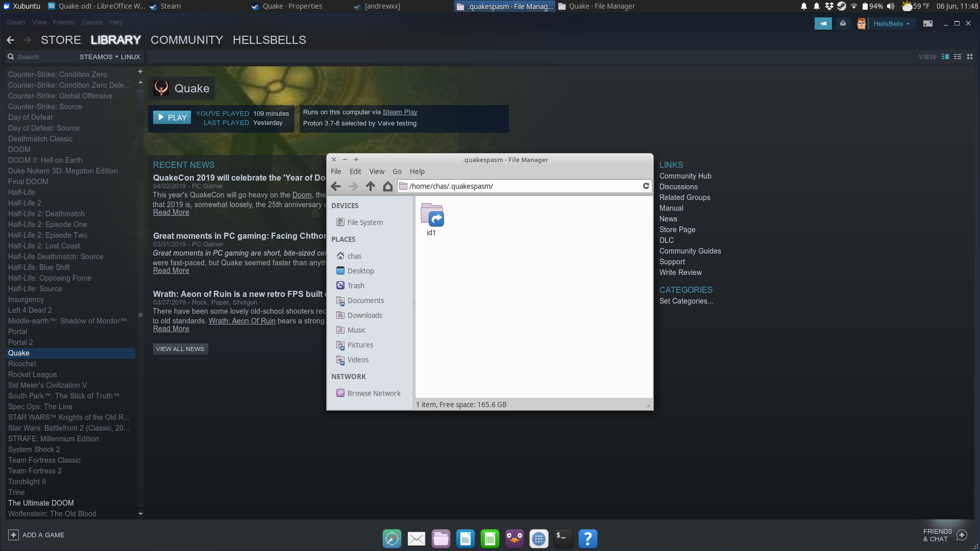980x551 pixels.
Task: Open Steam announcements megaphone icon
Action: point(823,23)
